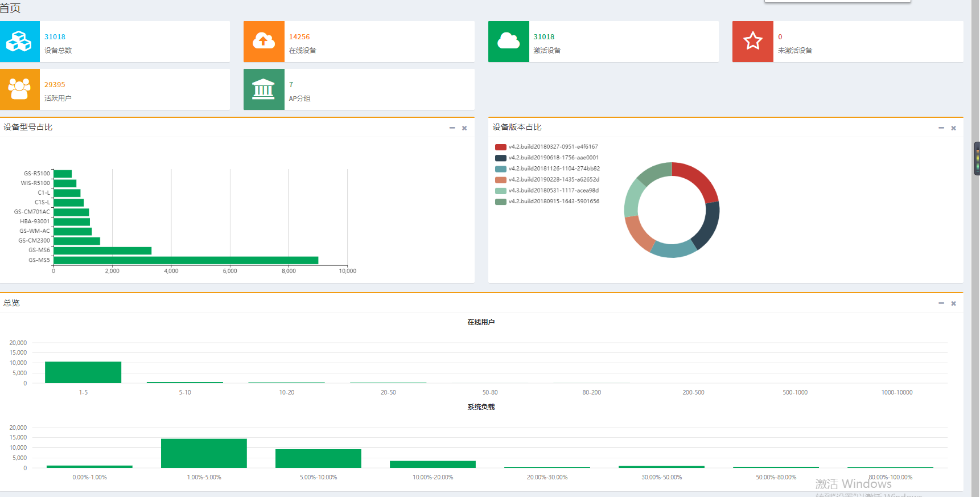Click the blue cubes total devices icon
Image resolution: width=980 pixels, height=497 pixels.
pos(19,42)
